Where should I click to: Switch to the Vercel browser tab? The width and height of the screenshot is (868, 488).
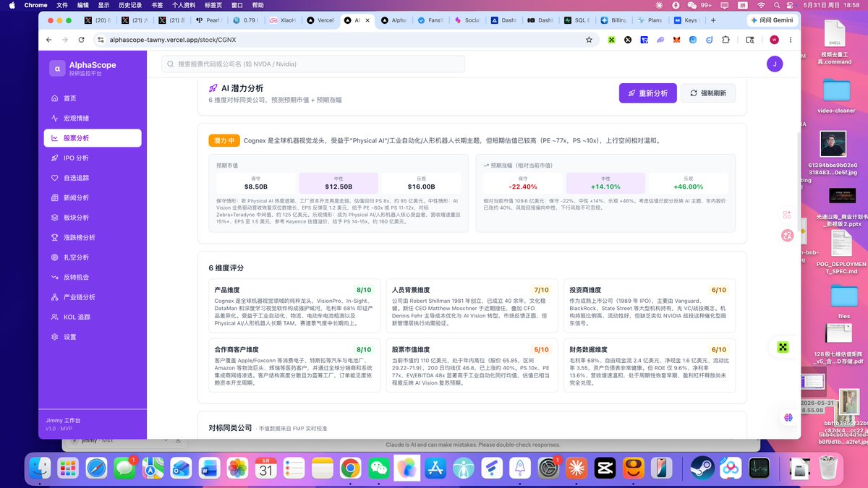(x=320, y=20)
